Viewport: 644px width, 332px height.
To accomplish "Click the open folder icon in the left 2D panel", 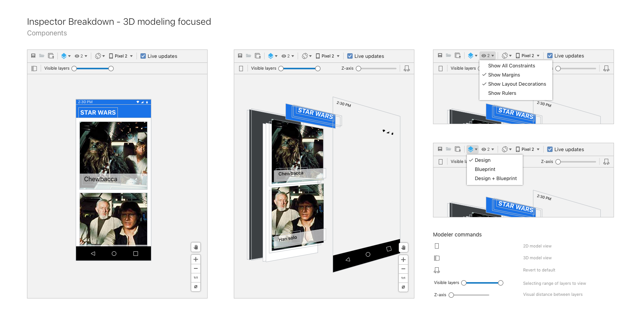I will 42,56.
